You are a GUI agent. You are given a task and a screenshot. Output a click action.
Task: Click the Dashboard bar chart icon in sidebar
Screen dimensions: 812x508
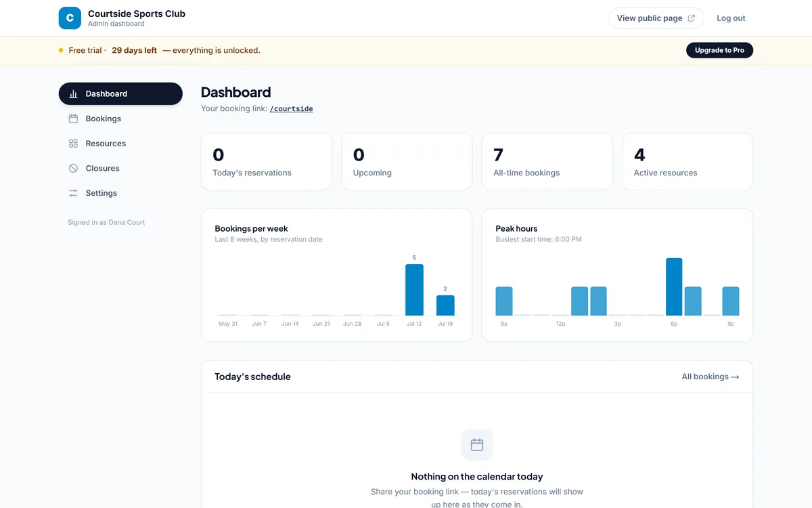tap(73, 94)
